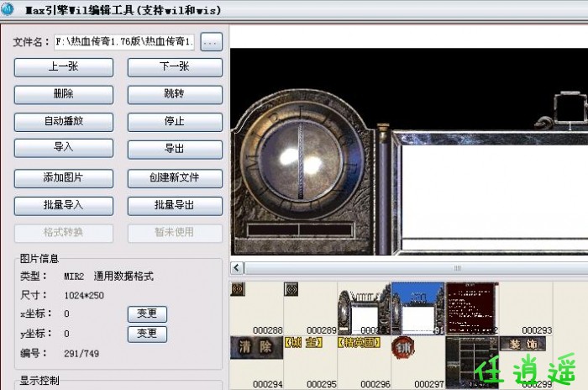Click the 上一张 previous image button
The image size is (588, 390).
coord(64,67)
